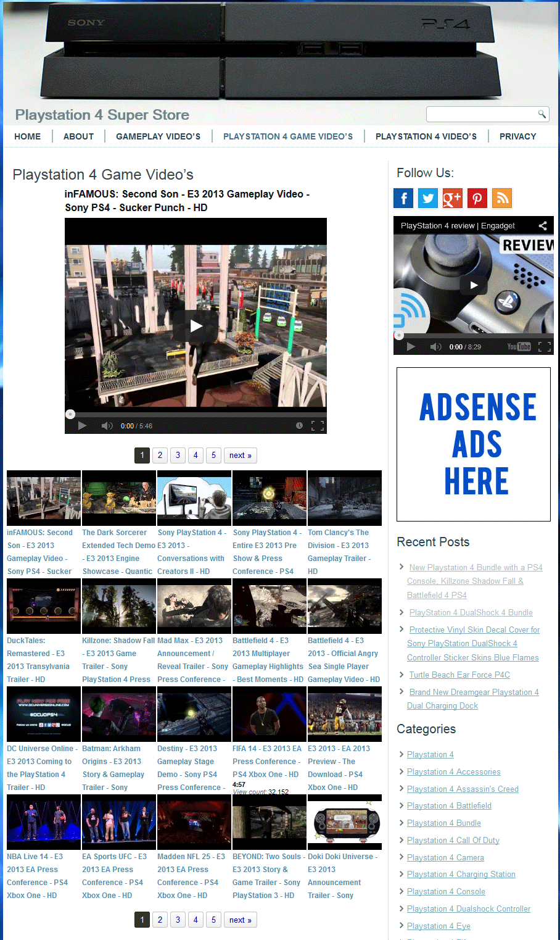The image size is (560, 940).
Task: Open the Mad Max E3 2013 thumbnail
Action: click(194, 606)
